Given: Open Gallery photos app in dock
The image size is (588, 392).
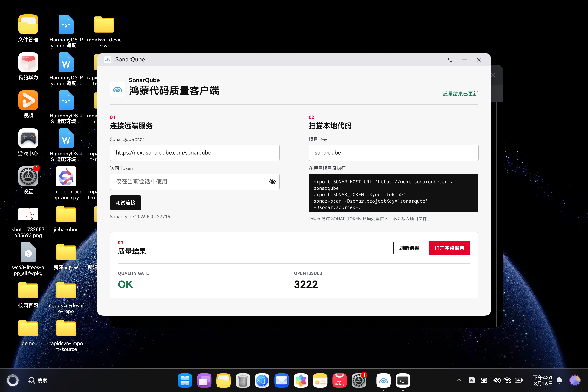Looking at the screenshot, I should point(301,381).
